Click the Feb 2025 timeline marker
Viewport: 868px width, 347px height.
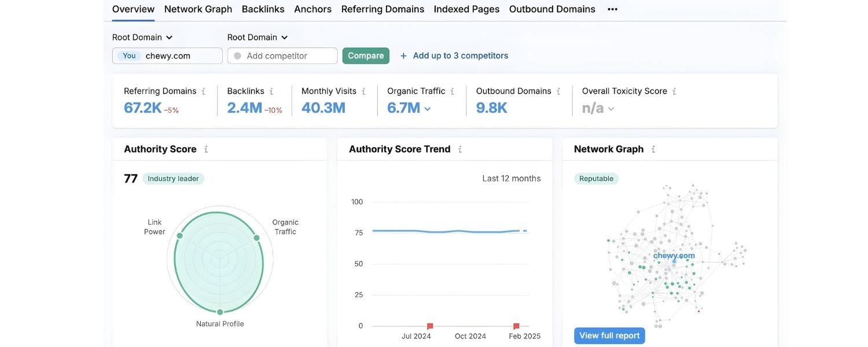515,325
